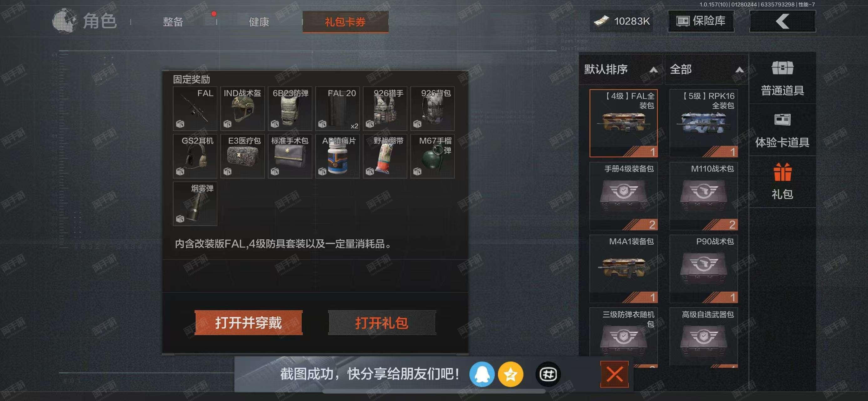Share screenshot via QQ penguin icon

(482, 374)
